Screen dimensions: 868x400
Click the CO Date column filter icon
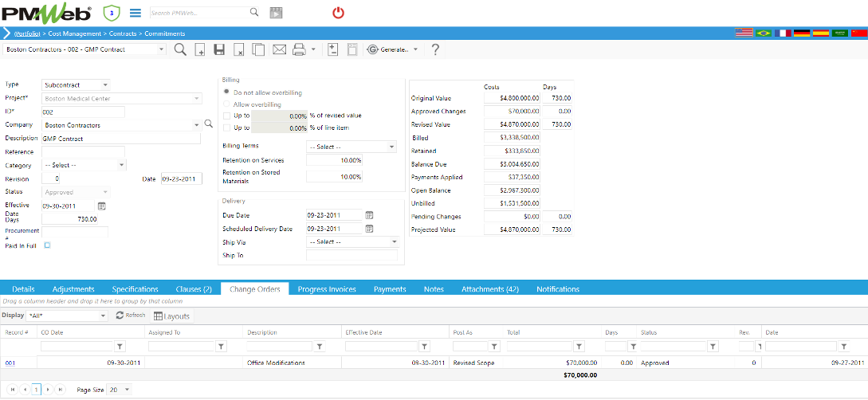click(x=120, y=347)
